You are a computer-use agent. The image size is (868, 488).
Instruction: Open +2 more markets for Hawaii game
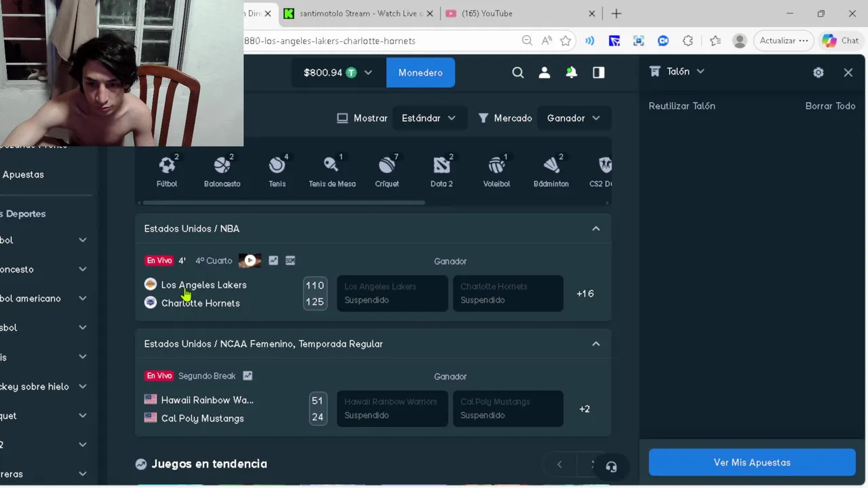tap(585, 409)
